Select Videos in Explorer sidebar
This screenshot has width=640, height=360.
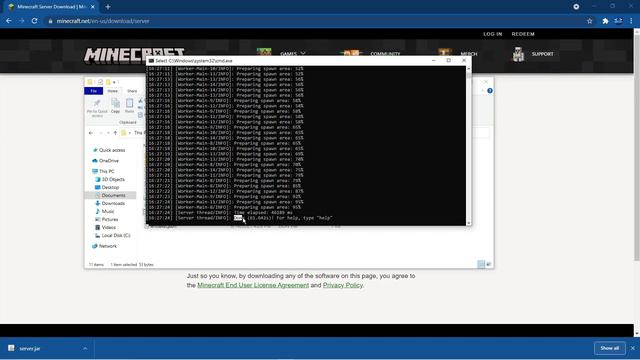[106, 227]
